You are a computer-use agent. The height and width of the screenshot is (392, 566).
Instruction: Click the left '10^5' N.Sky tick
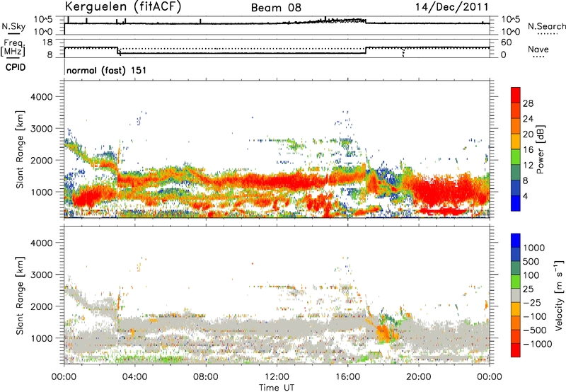43,20
